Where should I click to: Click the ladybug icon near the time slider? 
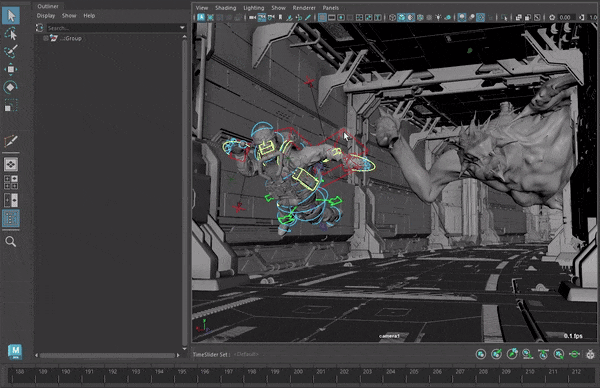[590, 354]
